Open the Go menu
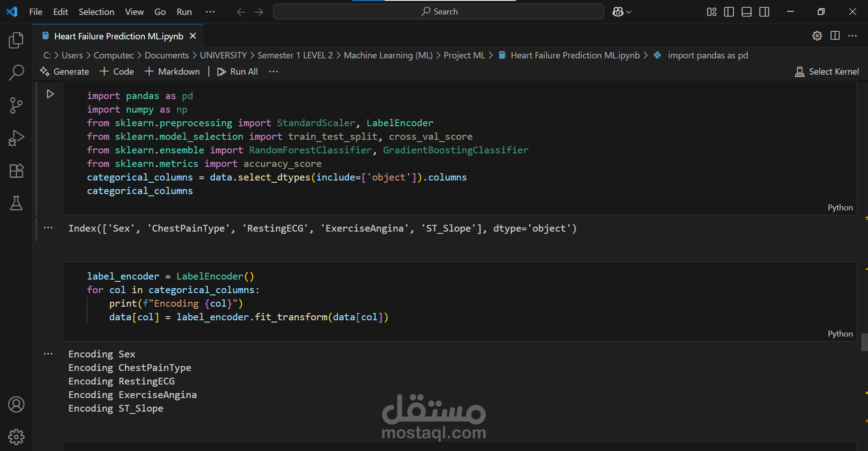Screen dimensions: 868x451 160,12
